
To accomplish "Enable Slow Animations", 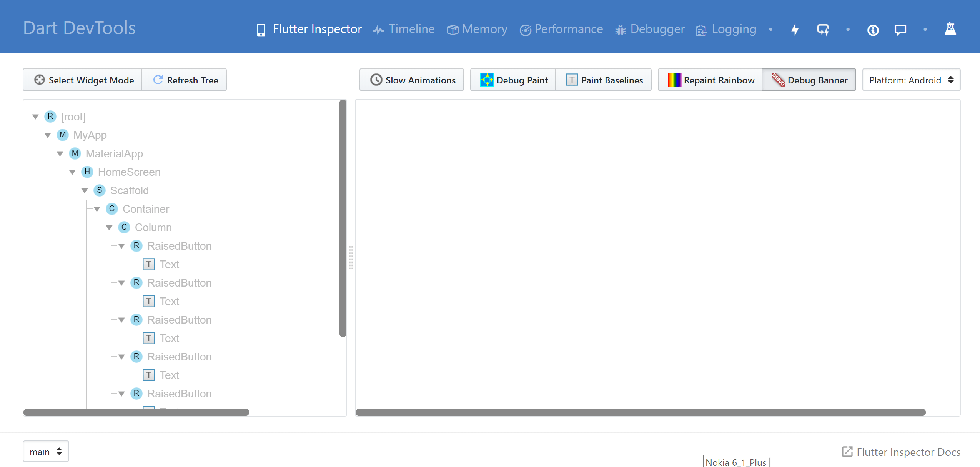I will tap(411, 80).
